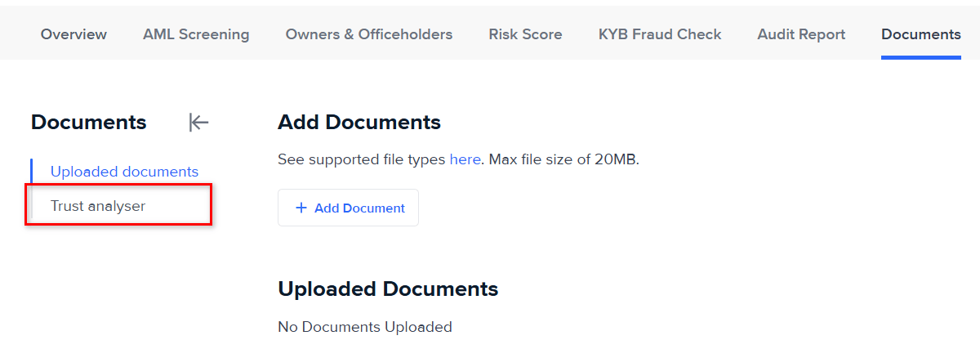
Task: Open the supported file types 'here' link
Action: [x=465, y=159]
